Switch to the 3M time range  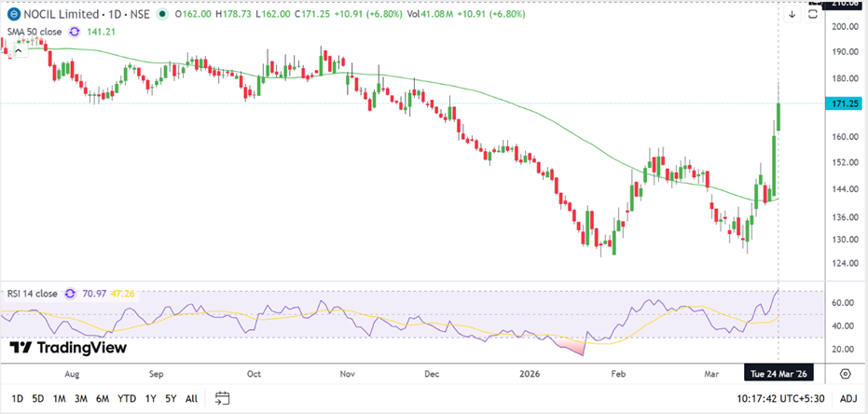[81, 398]
